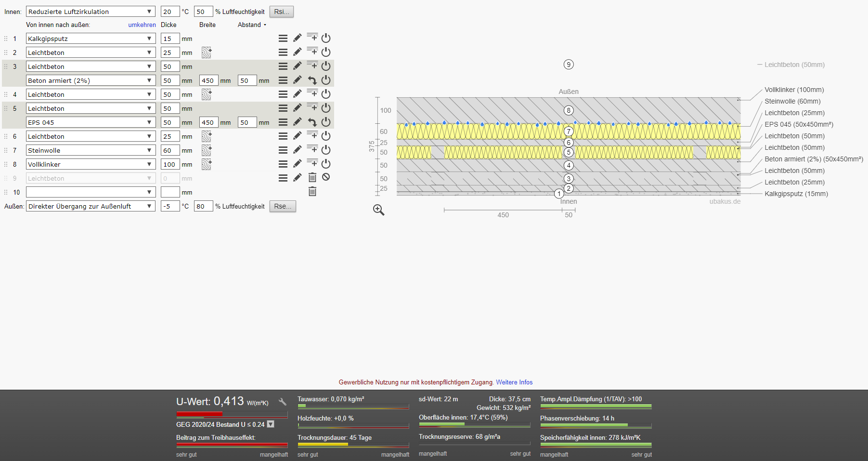
Task: Open the Abstand column header menu
Action: 252,25
